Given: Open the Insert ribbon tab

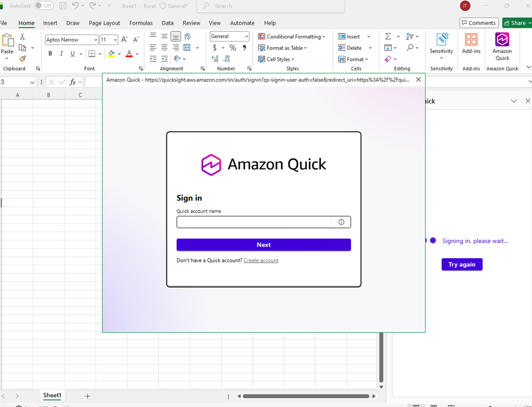Looking at the screenshot, I should [x=50, y=23].
